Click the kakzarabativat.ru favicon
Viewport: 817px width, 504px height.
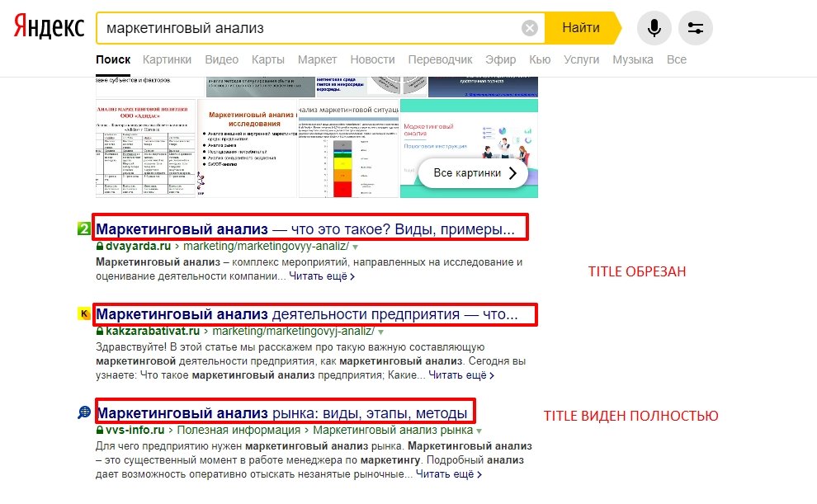tap(83, 313)
